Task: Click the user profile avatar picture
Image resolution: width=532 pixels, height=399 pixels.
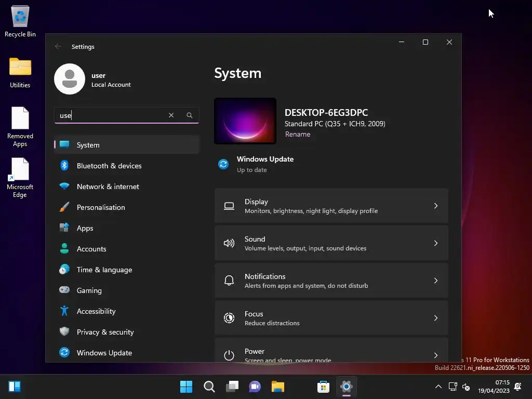Action: (x=70, y=79)
